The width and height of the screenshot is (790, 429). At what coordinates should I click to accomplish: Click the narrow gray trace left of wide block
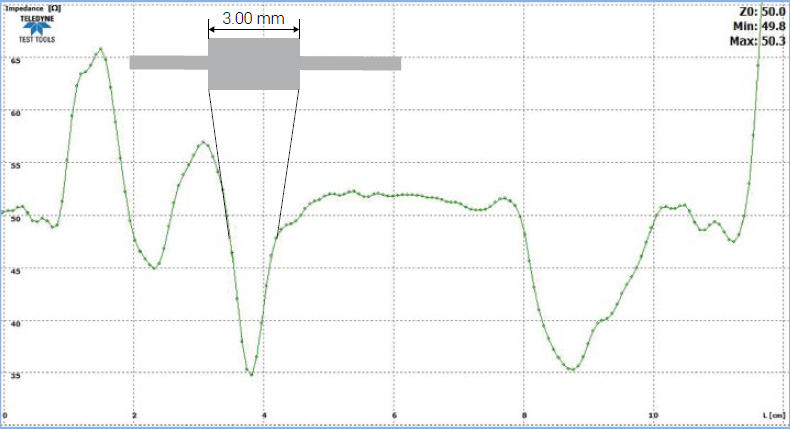(x=168, y=63)
